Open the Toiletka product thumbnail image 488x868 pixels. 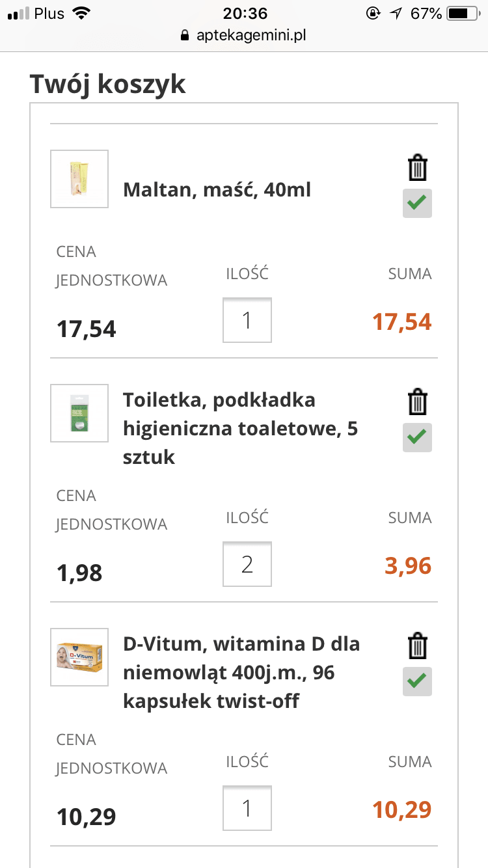[x=79, y=413]
